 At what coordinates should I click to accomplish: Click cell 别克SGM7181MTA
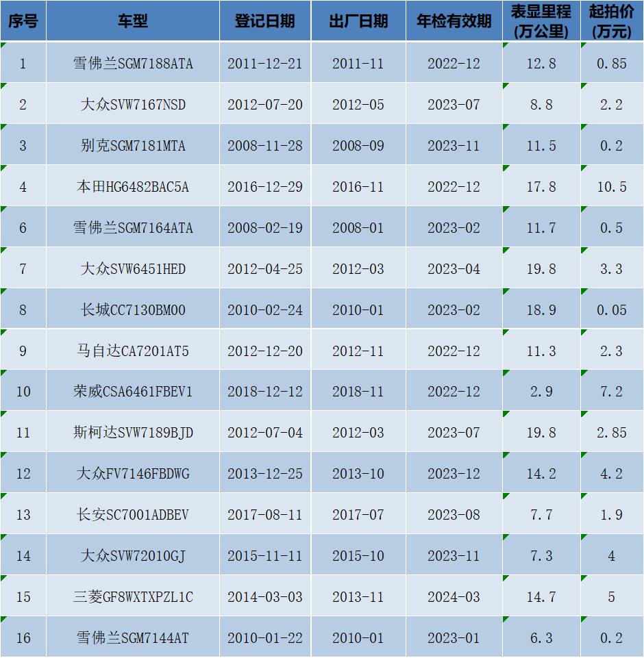tap(133, 144)
